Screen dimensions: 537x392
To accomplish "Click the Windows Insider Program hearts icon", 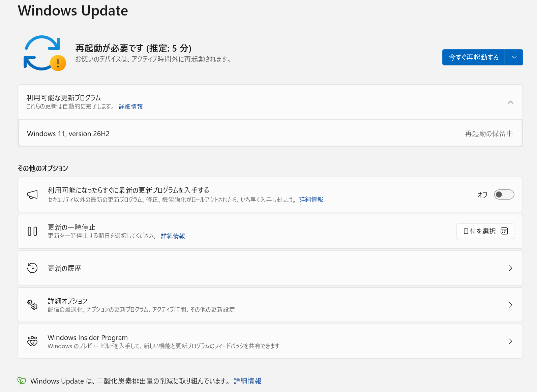I will 32,341.
